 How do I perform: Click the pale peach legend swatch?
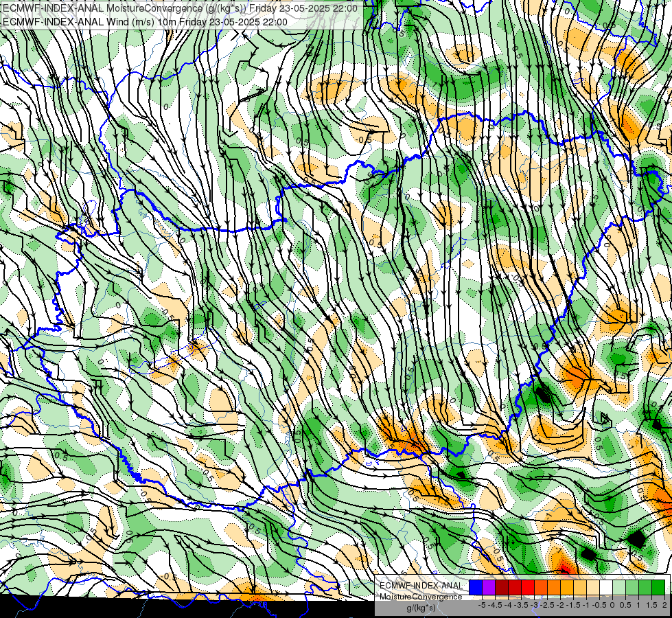click(x=593, y=588)
